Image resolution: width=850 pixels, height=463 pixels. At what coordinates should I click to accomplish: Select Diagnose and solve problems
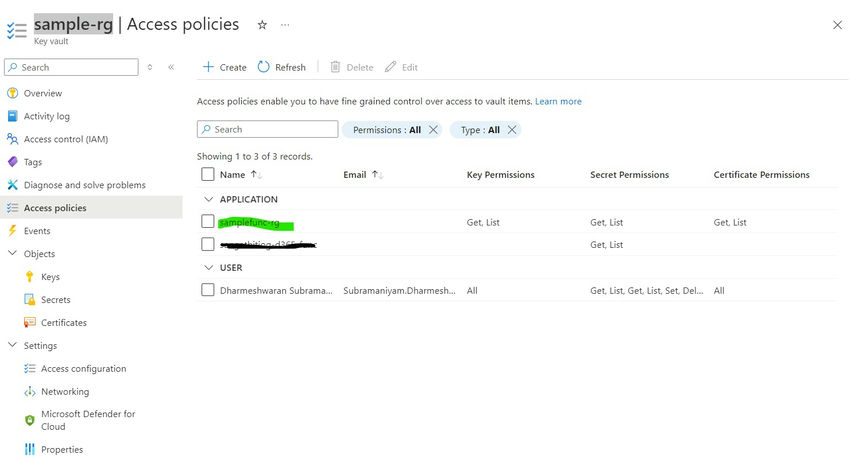coord(85,185)
